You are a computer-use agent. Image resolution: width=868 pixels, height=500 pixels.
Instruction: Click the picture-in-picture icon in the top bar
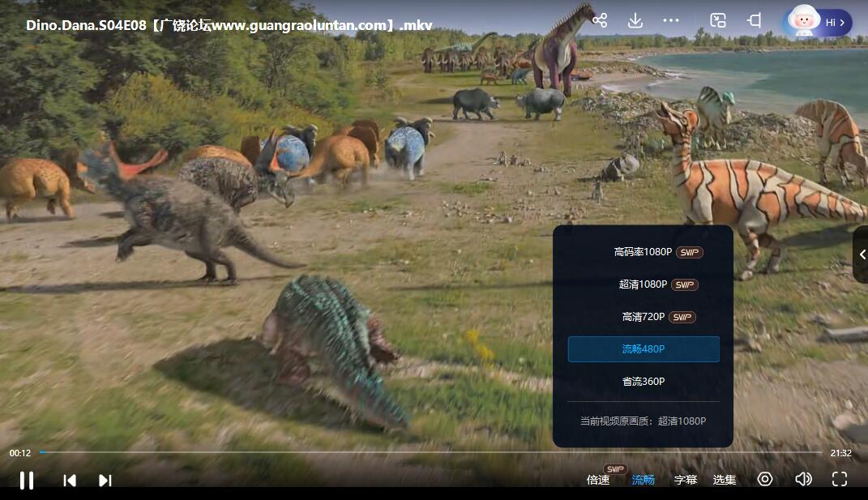coord(718,20)
